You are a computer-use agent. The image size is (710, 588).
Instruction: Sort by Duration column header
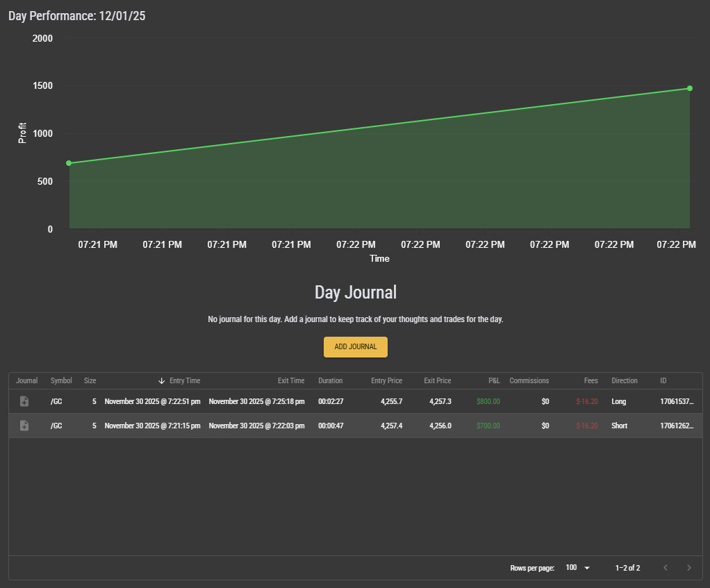tap(330, 380)
